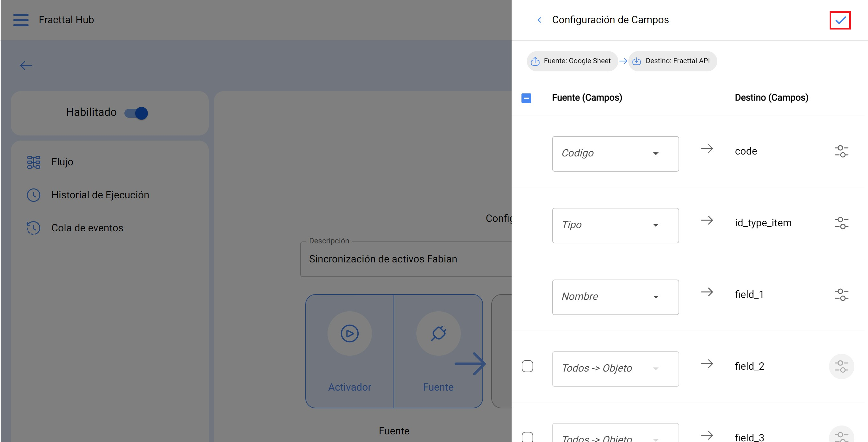The height and width of the screenshot is (442, 868).
Task: Select the Fuente step label in flow card
Action: pos(438,387)
